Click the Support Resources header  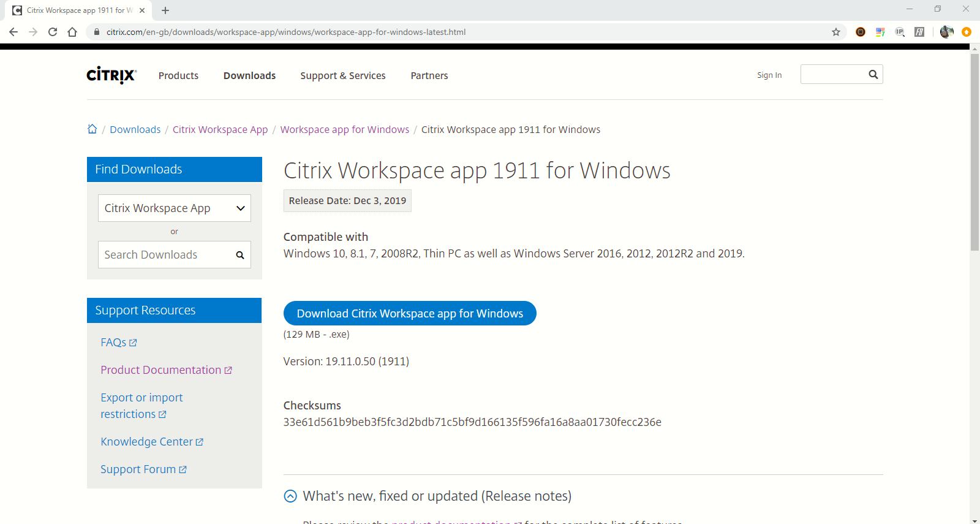coord(175,310)
